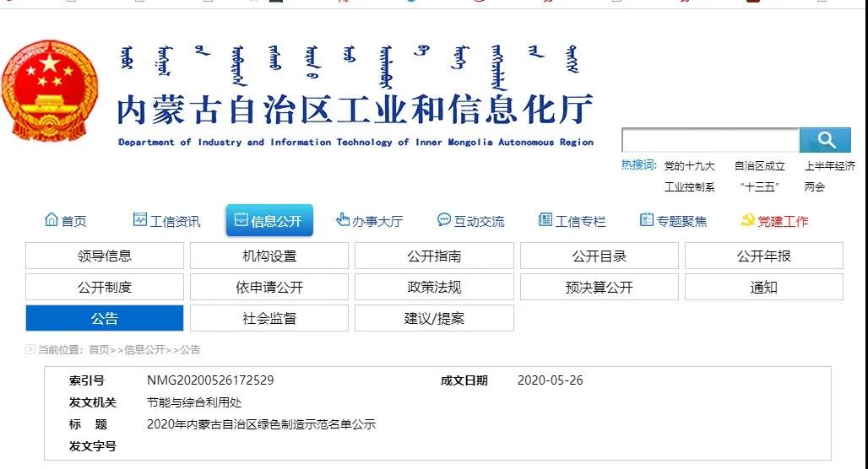Image resolution: width=868 pixels, height=469 pixels.
Task: Click the magnifier search button
Action: (x=825, y=140)
